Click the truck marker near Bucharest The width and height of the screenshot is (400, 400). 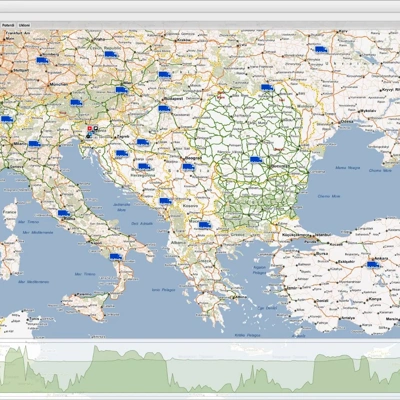pos(256,160)
